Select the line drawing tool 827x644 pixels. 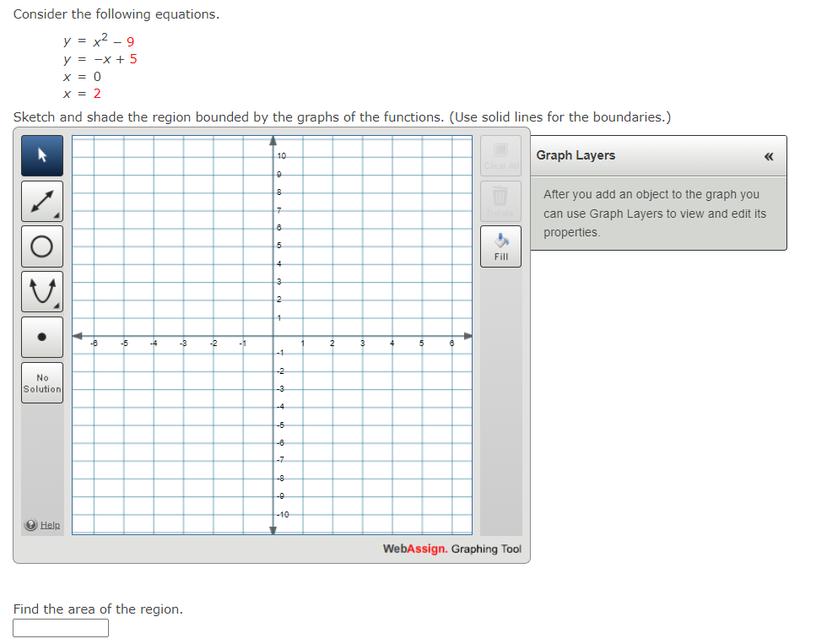[41, 201]
